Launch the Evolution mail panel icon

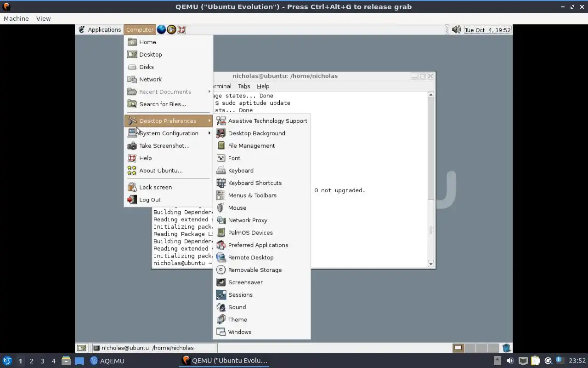click(x=171, y=29)
